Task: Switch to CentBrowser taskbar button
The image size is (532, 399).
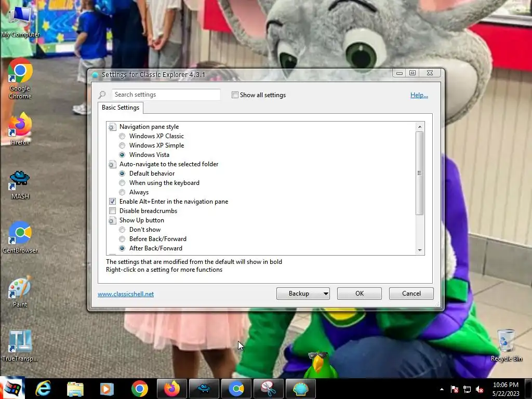Action: coord(236,389)
